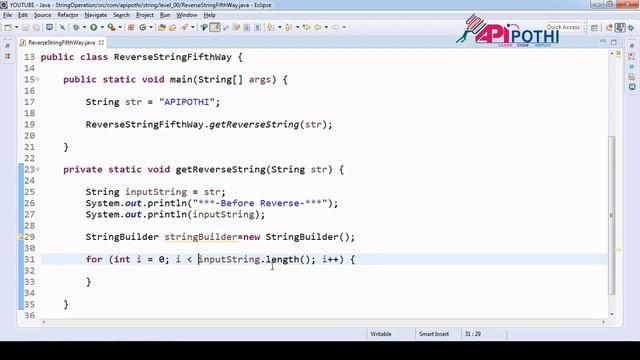This screenshot has width=640, height=360.
Task: Click the Quick Access search field
Action: [563, 27]
